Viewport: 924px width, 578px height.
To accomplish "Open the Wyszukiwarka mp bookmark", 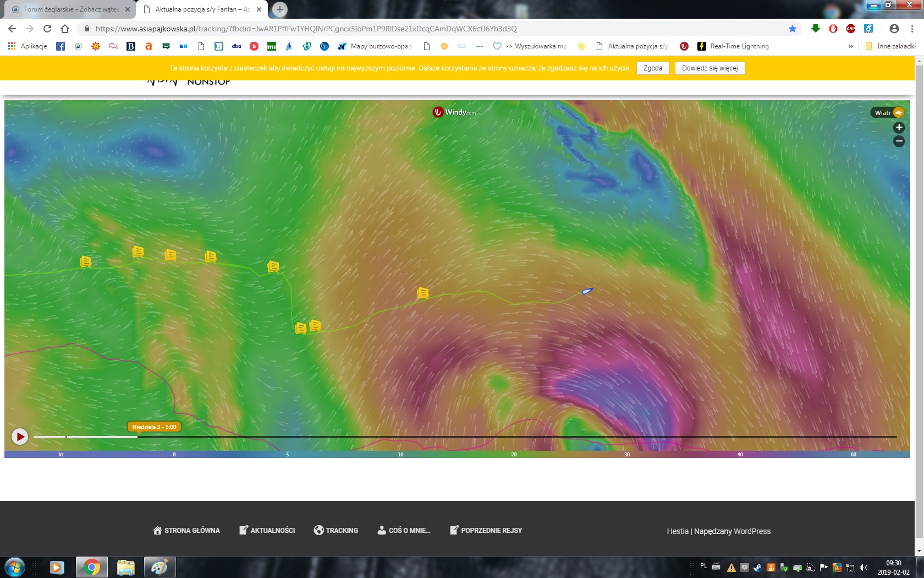I will tap(530, 46).
